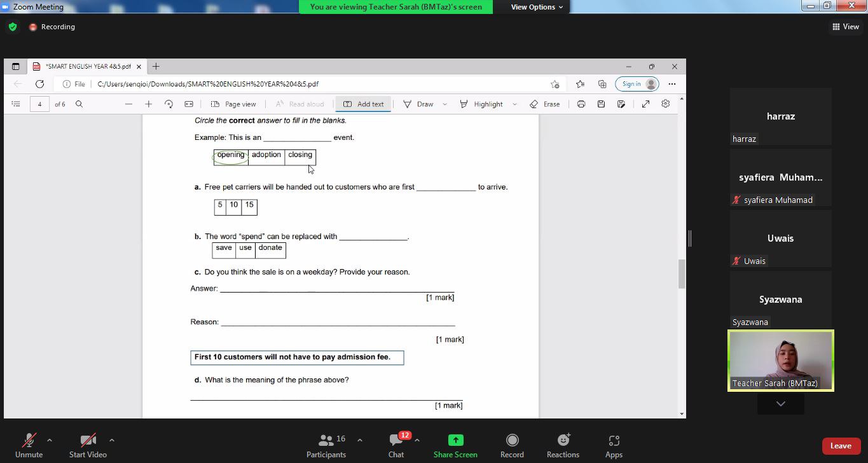Open Page view options
Viewport: 868px width, 463px height.
click(x=233, y=104)
